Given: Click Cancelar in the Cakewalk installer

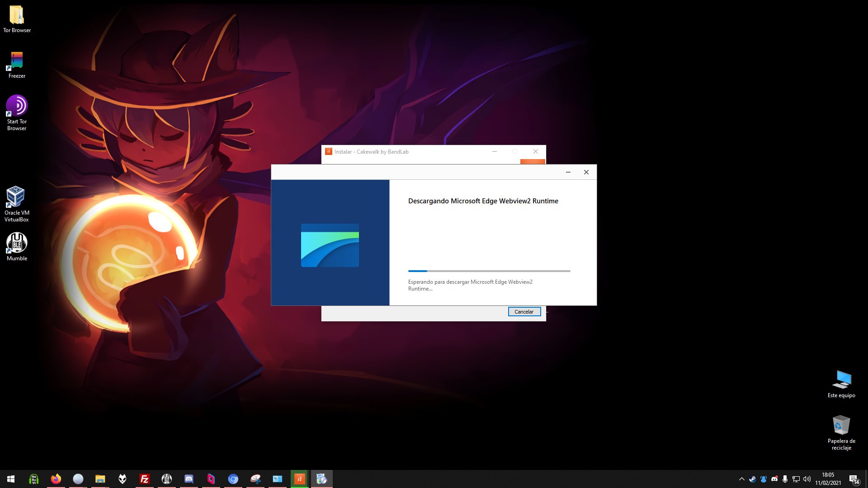Looking at the screenshot, I should point(524,312).
